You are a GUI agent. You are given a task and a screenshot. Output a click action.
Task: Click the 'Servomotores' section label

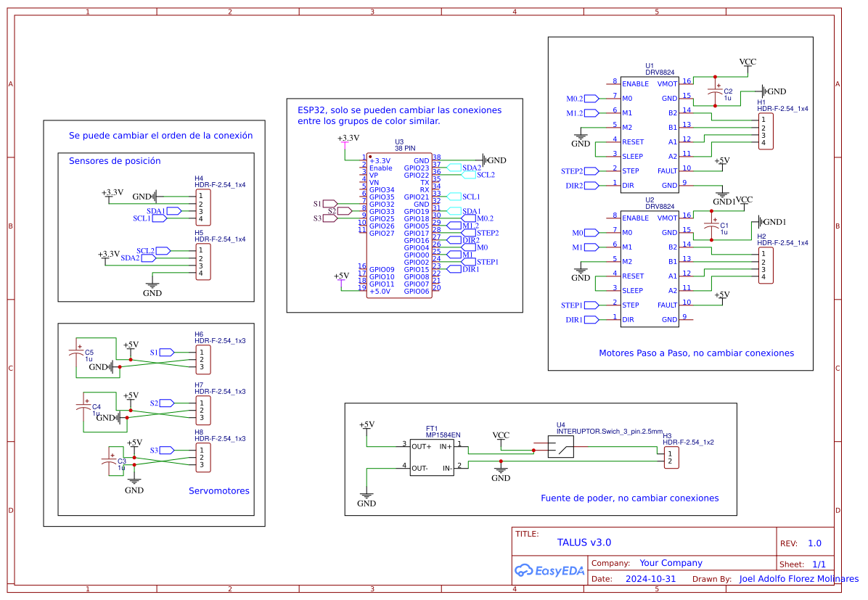[218, 491]
